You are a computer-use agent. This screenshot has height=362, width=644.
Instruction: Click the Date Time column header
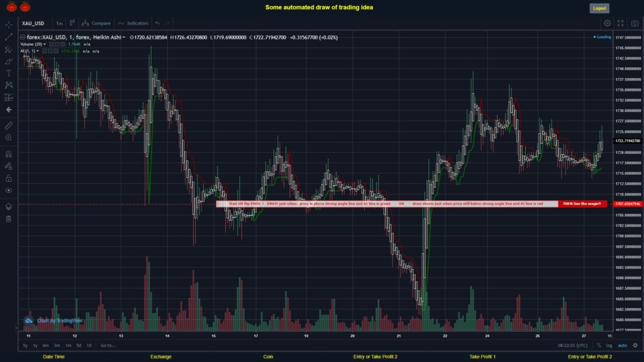[x=54, y=357]
